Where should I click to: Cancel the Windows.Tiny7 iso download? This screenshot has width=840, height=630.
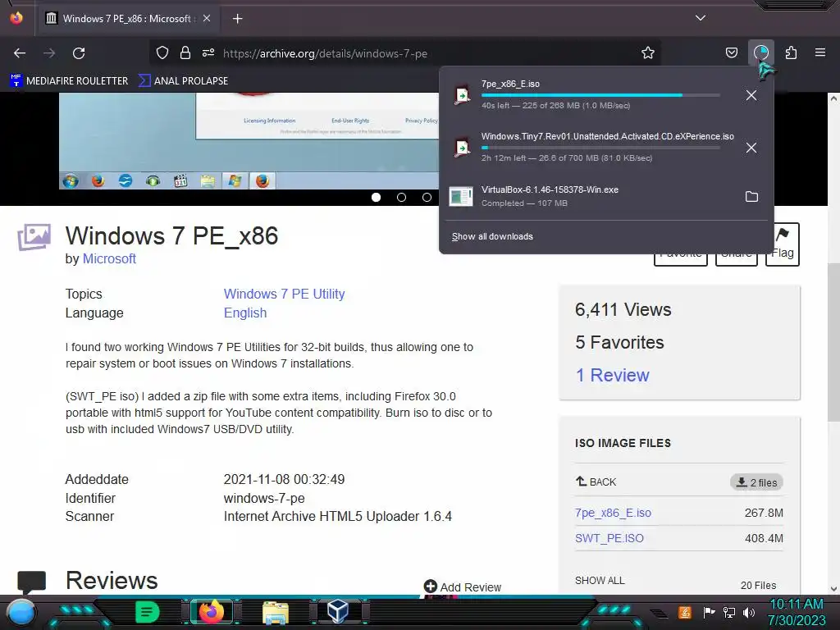751,148
